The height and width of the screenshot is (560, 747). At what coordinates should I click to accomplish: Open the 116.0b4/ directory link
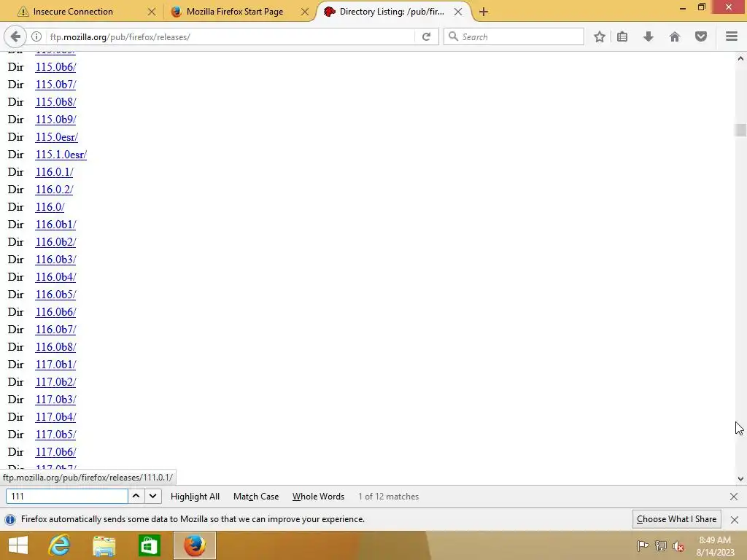pos(55,277)
